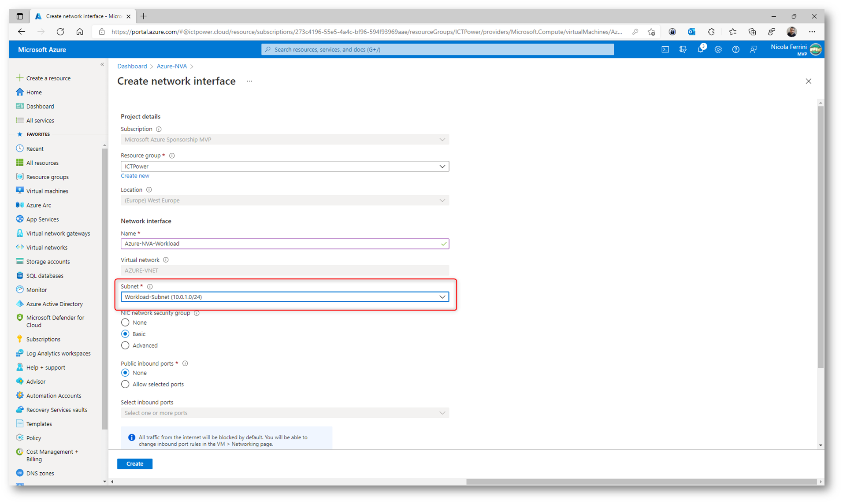
Task: Add this page to browser favorites
Action: [651, 32]
